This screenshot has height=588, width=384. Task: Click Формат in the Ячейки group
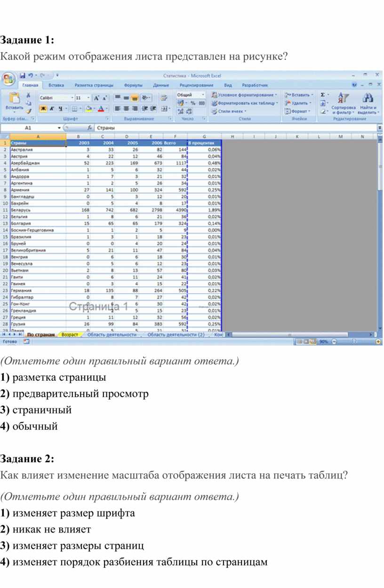297,111
